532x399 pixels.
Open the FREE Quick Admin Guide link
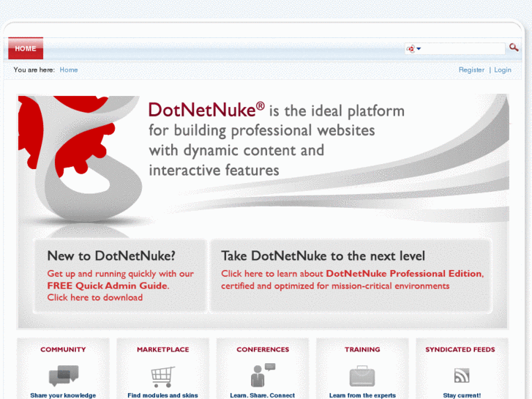108,286
